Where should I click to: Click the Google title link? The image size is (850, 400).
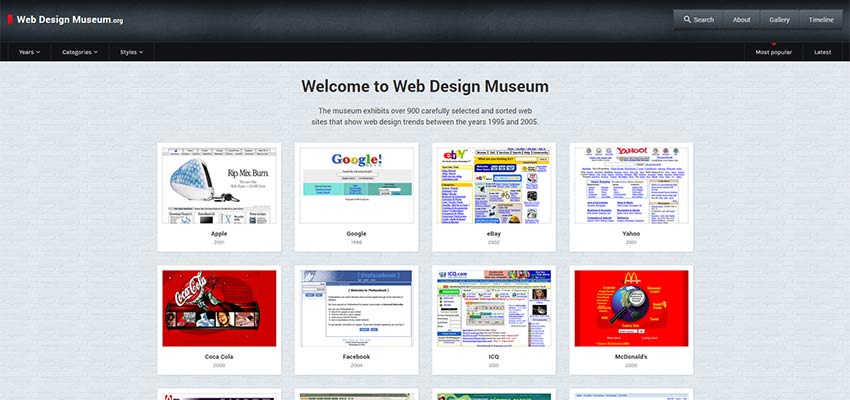(x=357, y=234)
